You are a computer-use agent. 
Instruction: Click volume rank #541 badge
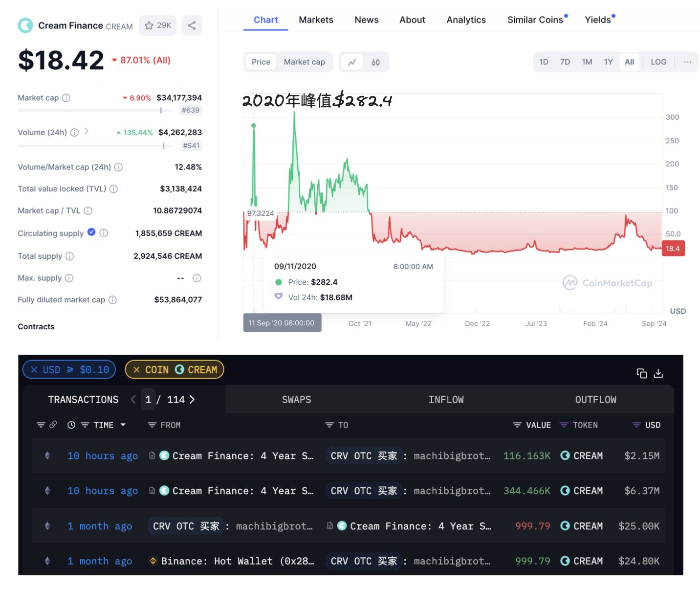[191, 146]
